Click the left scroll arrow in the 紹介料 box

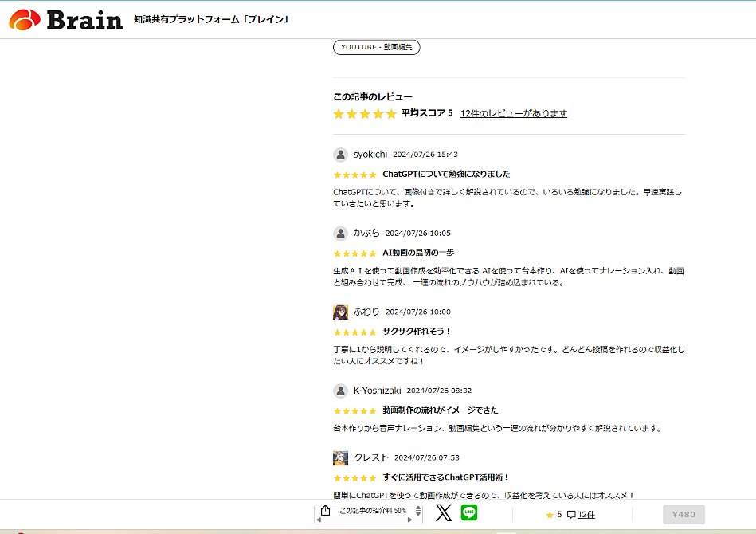click(318, 520)
